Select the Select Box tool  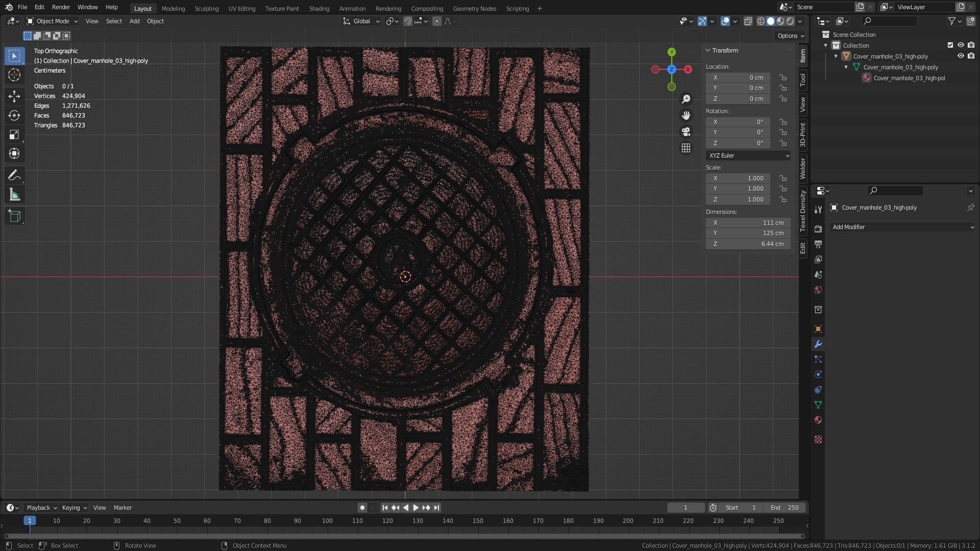pyautogui.click(x=14, y=56)
